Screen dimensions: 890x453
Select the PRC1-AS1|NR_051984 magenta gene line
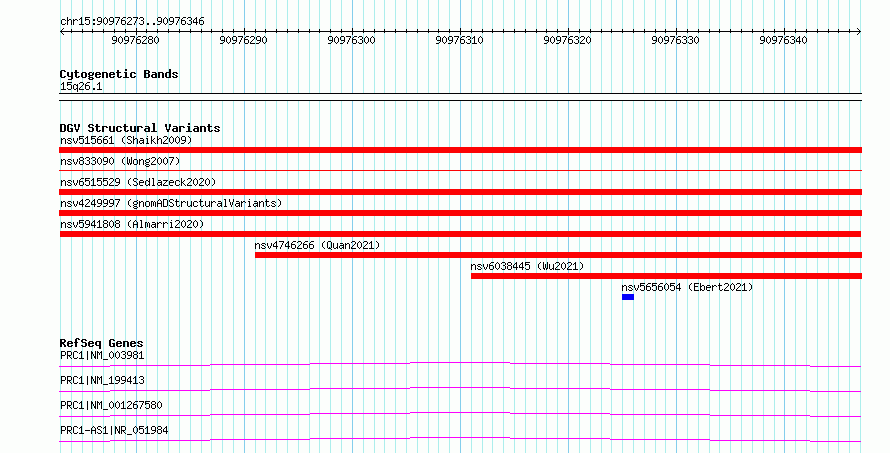pos(460,439)
